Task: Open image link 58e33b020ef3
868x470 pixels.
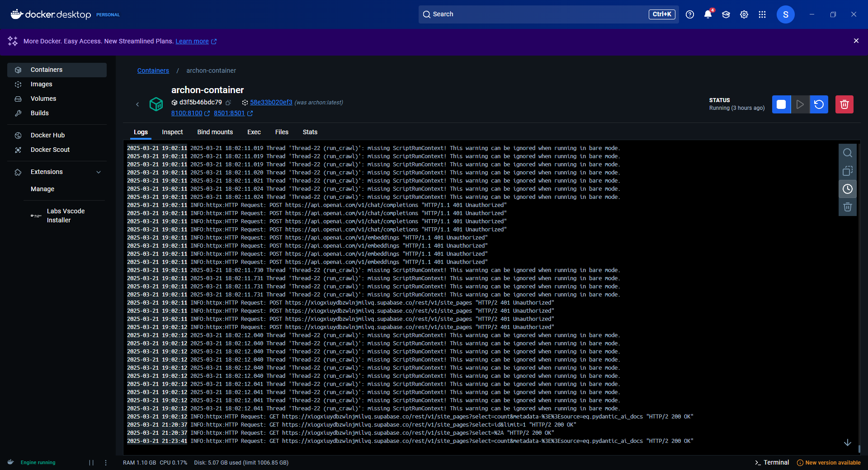Action: pyautogui.click(x=271, y=102)
